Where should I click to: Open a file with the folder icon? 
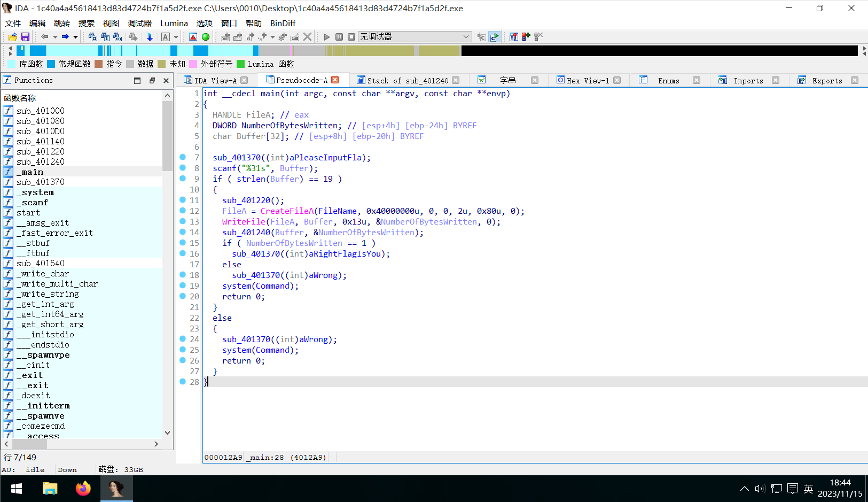pos(12,37)
